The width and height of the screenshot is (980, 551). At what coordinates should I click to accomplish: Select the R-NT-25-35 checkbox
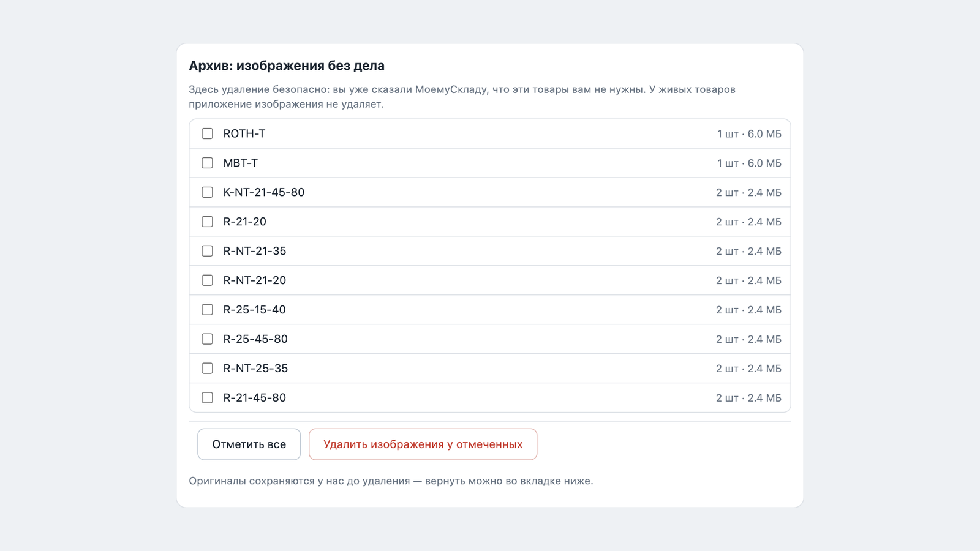click(x=207, y=369)
